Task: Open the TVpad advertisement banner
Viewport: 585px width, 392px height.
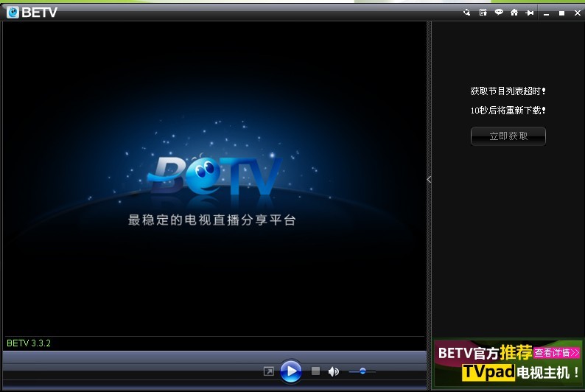Action: pyautogui.click(x=508, y=371)
